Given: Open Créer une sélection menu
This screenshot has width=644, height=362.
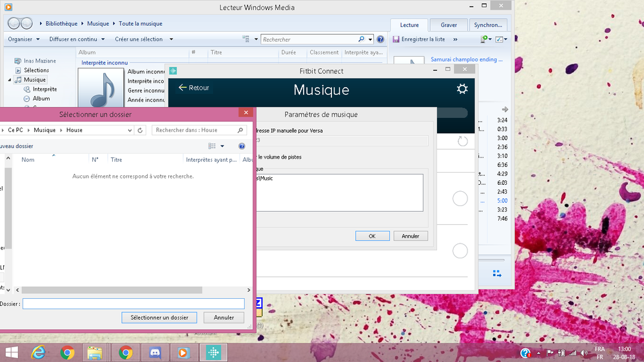Looking at the screenshot, I should (x=144, y=39).
